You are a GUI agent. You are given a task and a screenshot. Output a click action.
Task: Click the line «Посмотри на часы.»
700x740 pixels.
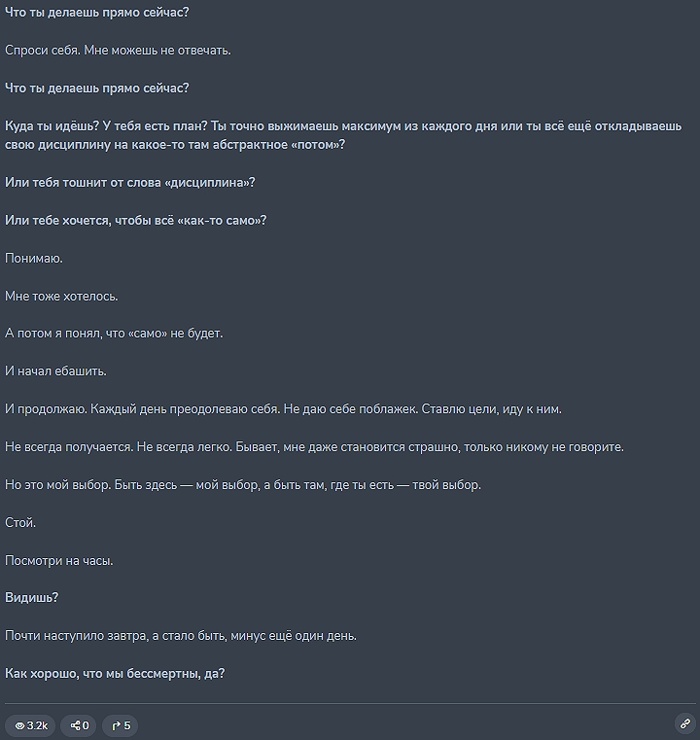pos(59,561)
